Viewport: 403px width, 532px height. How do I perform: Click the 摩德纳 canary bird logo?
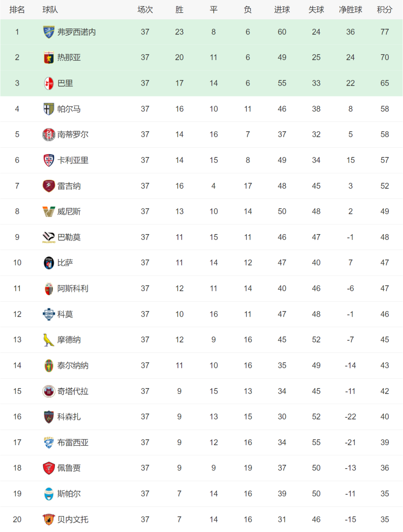point(49,340)
